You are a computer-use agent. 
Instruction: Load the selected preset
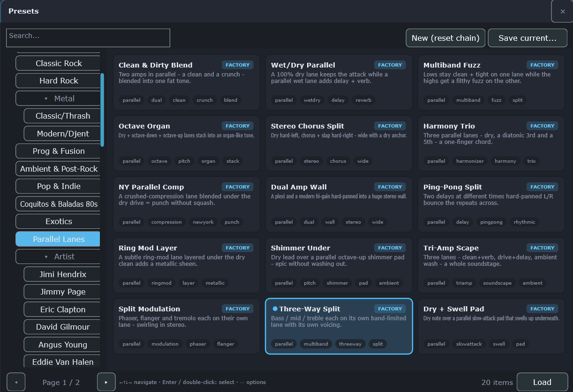click(x=542, y=382)
